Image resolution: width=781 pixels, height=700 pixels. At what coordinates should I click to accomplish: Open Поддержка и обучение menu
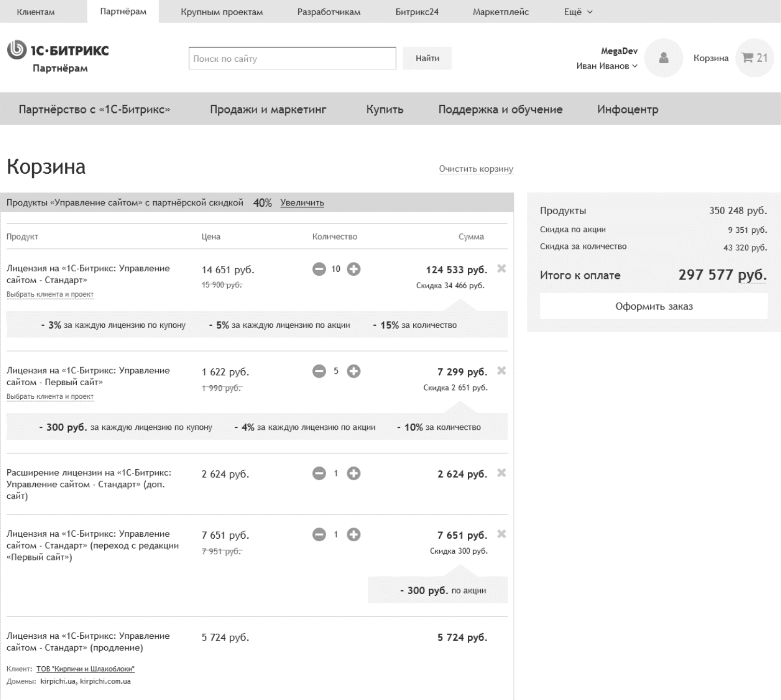tap(500, 109)
